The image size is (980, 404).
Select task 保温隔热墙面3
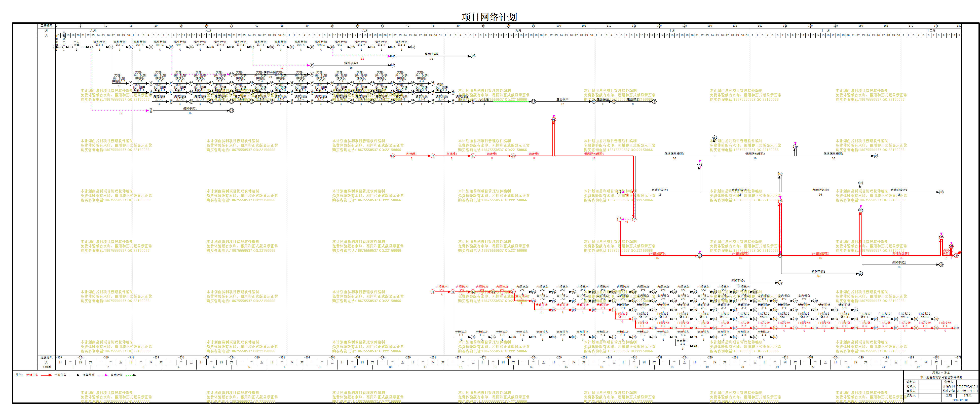click(674, 154)
